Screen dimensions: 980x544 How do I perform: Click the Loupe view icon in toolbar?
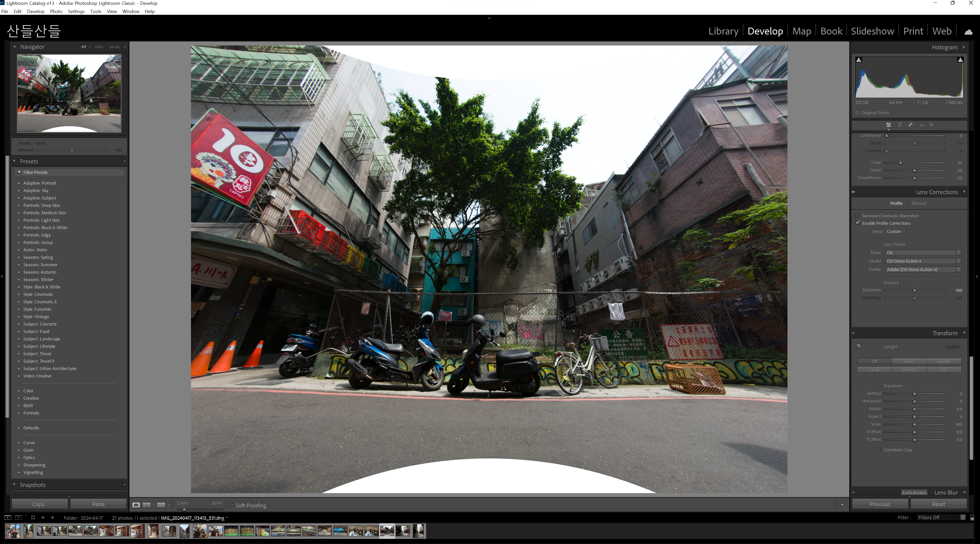(x=136, y=505)
